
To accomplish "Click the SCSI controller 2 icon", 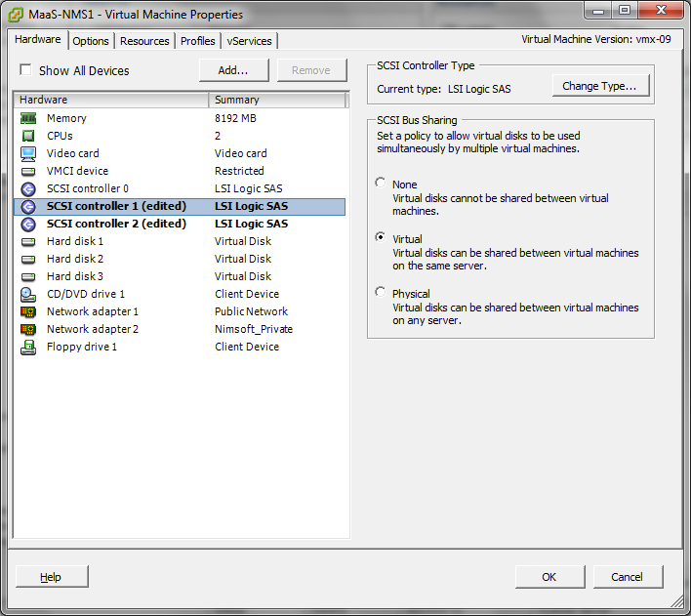I will click(28, 224).
